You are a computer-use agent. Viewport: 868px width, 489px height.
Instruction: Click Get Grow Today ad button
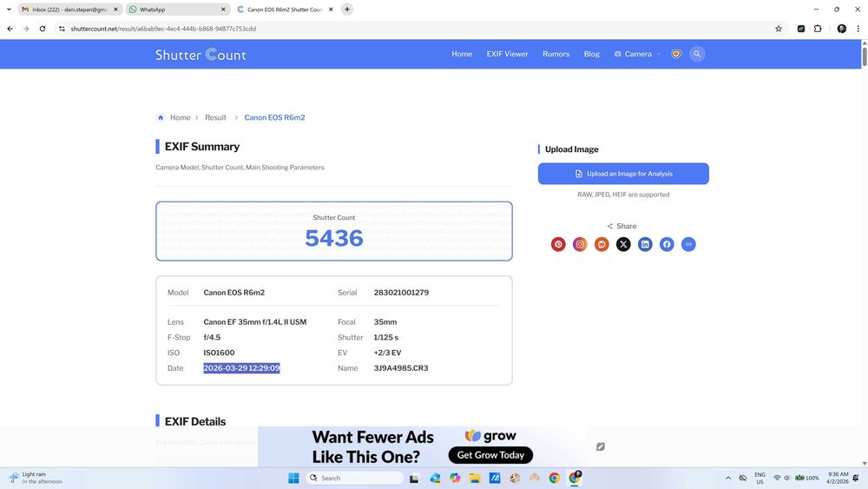pyautogui.click(x=490, y=455)
